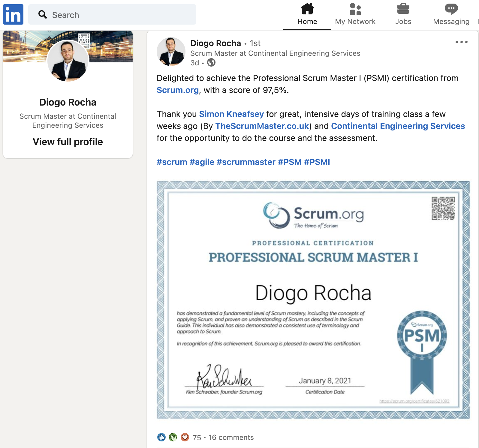Click the #PSM hashtag
479x448 pixels.
coord(290,162)
